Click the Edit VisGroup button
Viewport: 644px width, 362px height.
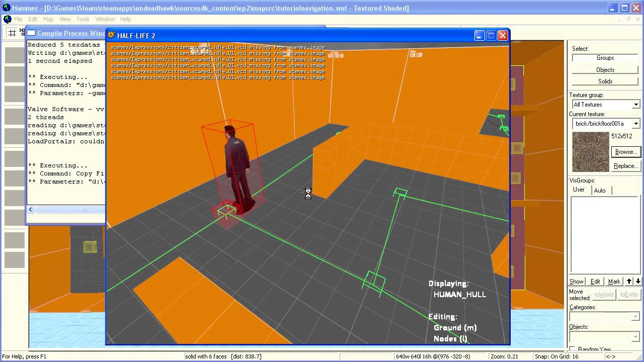pos(595,282)
